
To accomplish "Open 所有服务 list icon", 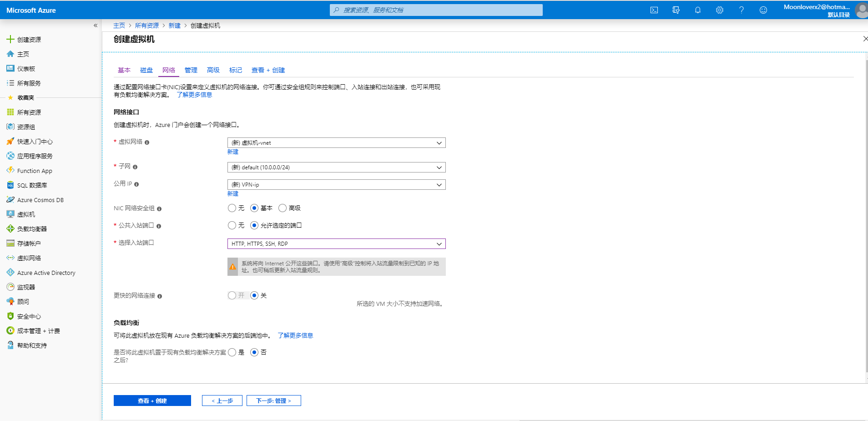I will click(10, 83).
